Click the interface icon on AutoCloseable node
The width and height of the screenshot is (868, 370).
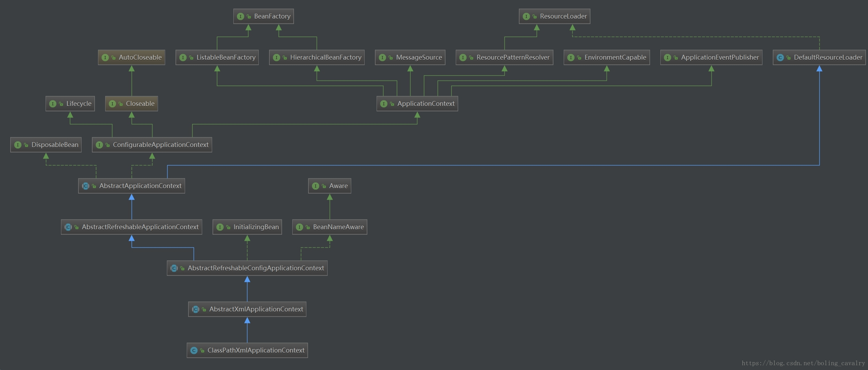pyautogui.click(x=105, y=58)
